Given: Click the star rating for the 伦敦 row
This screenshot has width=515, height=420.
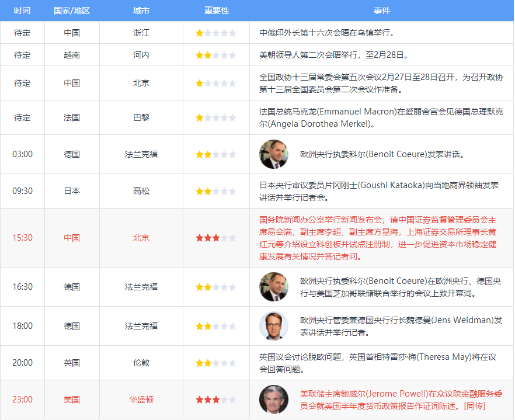Looking at the screenshot, I should (x=216, y=363).
